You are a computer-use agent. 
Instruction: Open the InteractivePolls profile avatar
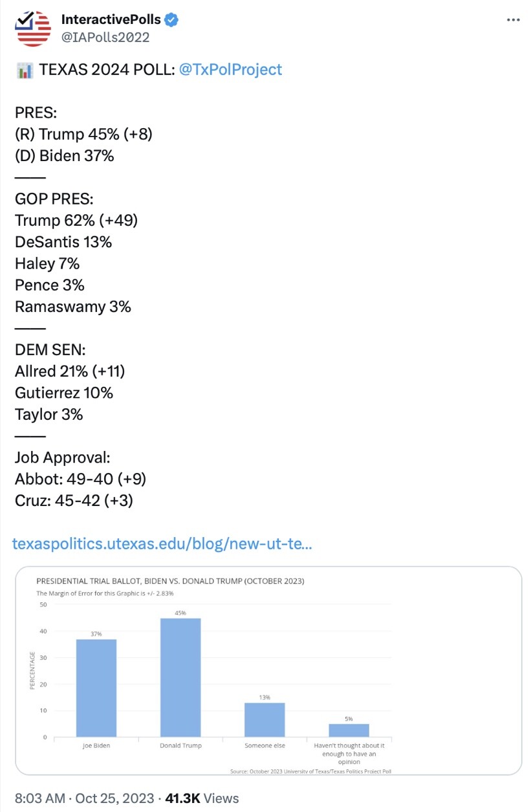point(33,28)
